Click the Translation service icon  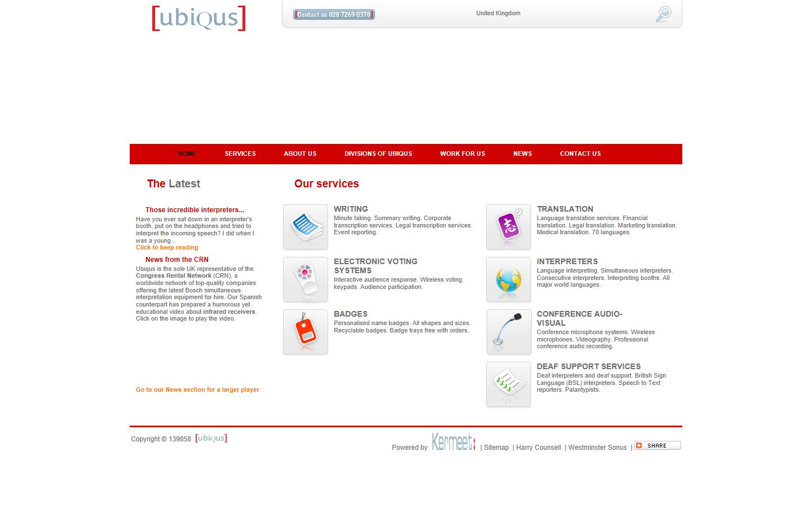508,226
